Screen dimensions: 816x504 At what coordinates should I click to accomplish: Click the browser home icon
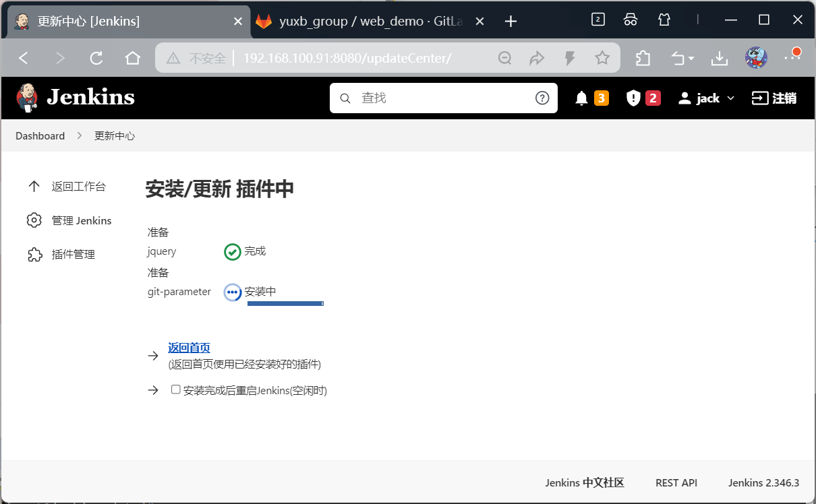[x=133, y=58]
